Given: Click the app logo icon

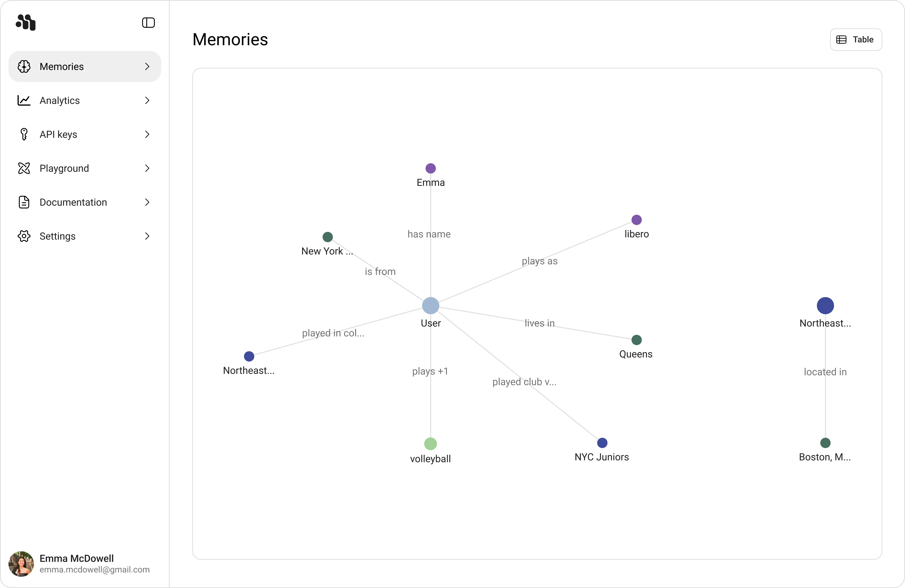Looking at the screenshot, I should (x=25, y=22).
